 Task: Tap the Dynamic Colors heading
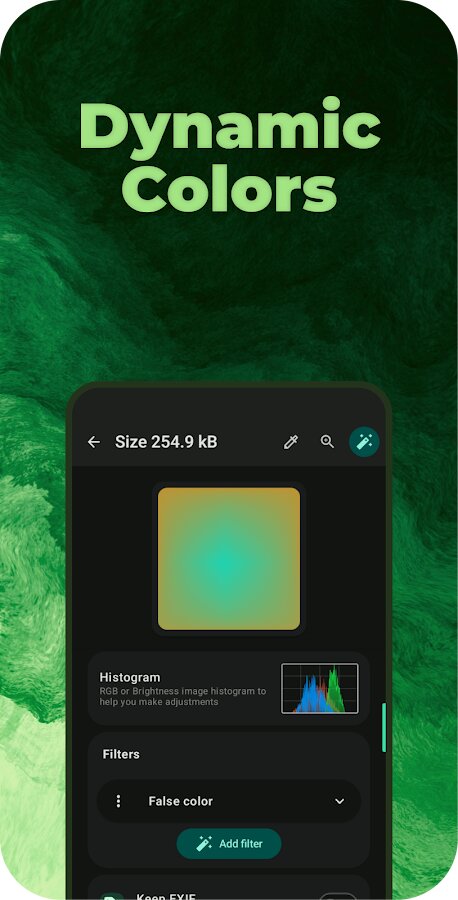click(230, 157)
